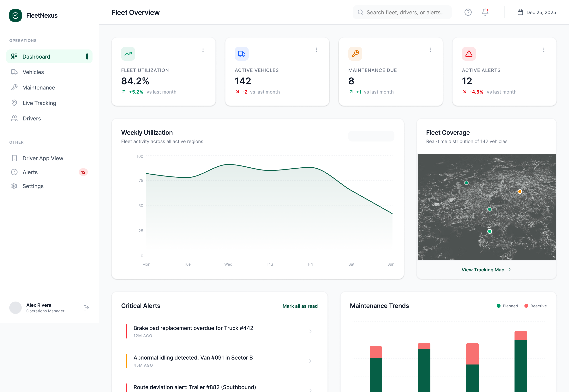Click the notification bell icon
569x392 pixels.
point(485,12)
